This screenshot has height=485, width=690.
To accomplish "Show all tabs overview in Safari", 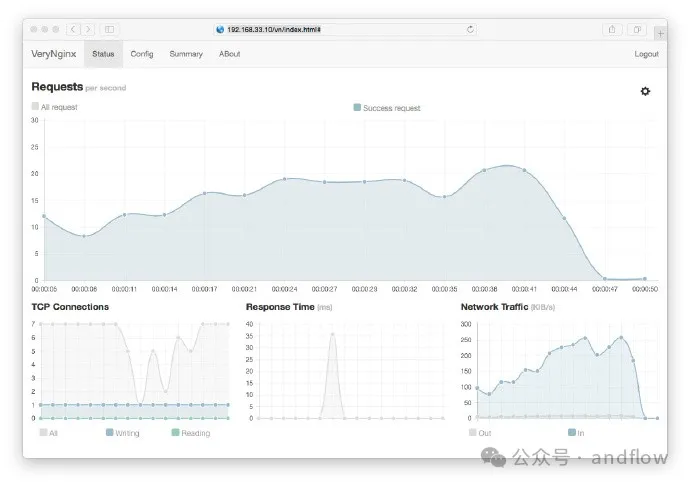I will click(637, 29).
